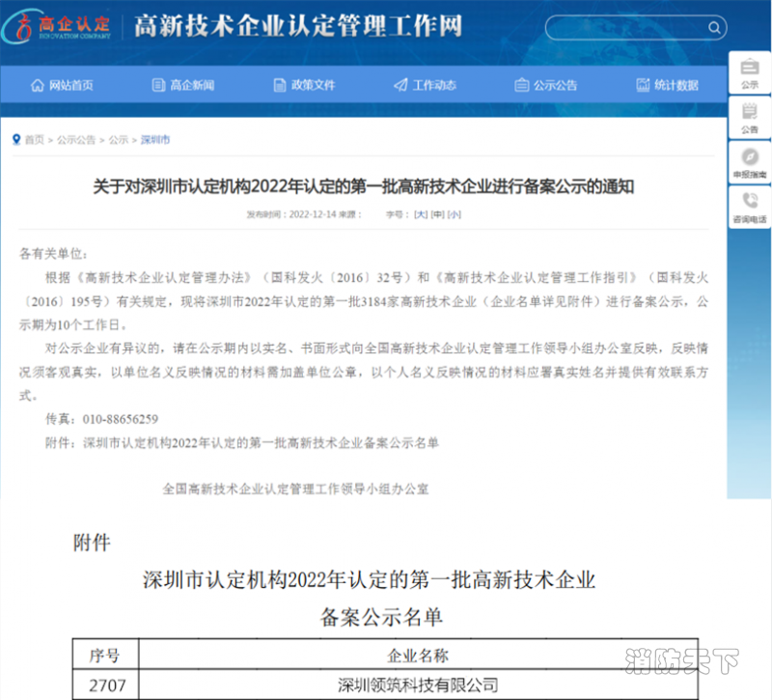Open the 公示公告 nav item
Image resolution: width=772 pixels, height=700 pixels.
click(546, 85)
